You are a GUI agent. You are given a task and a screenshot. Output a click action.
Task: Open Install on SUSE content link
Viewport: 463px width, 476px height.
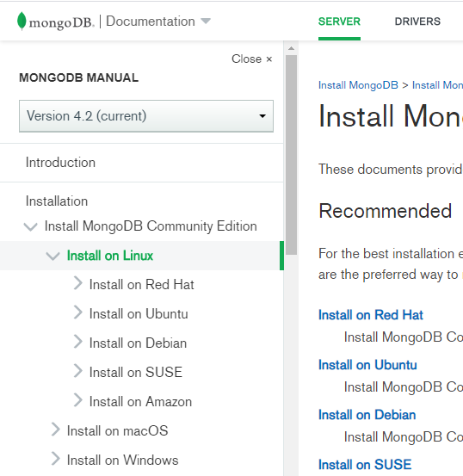[365, 465]
